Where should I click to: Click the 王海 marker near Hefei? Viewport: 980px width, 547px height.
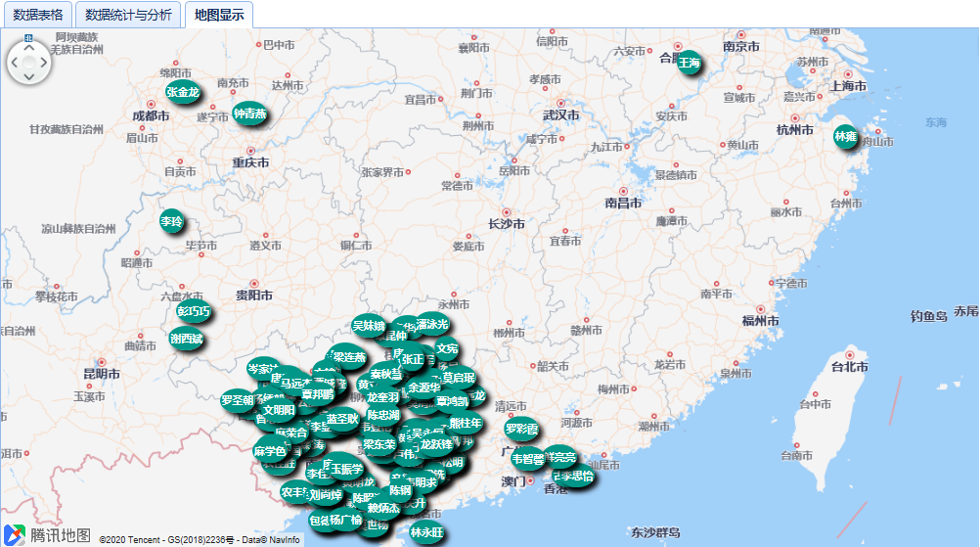pyautogui.click(x=690, y=63)
